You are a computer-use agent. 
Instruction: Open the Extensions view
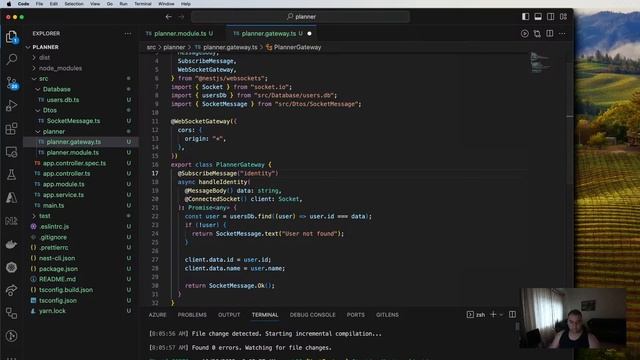pos(11,129)
